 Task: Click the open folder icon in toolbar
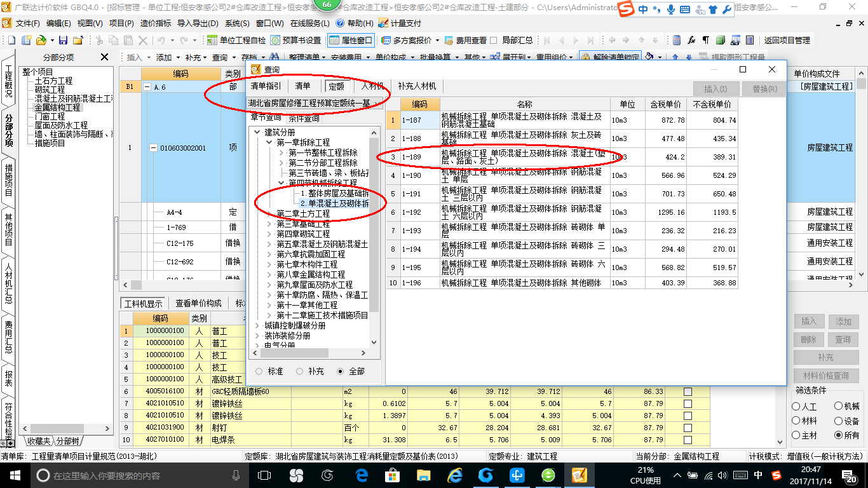41,40
